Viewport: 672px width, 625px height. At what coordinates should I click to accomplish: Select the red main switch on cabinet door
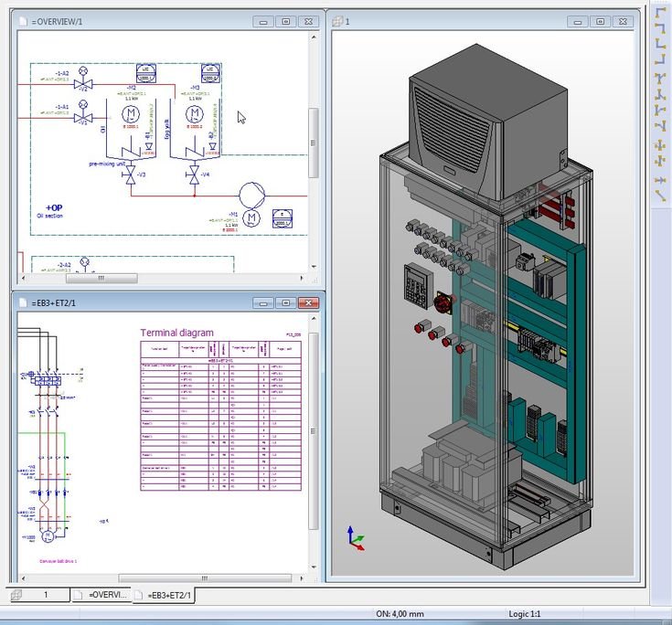pos(443,302)
